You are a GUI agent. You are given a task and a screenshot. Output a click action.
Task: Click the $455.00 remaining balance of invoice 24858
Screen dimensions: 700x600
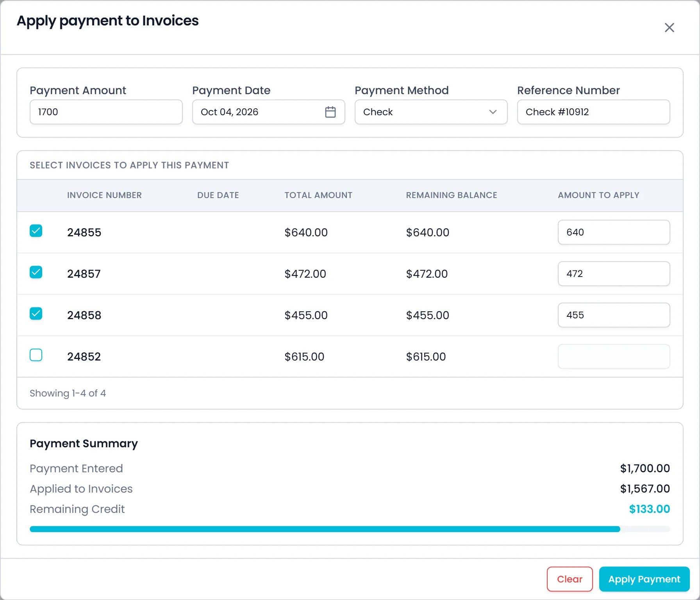point(428,315)
